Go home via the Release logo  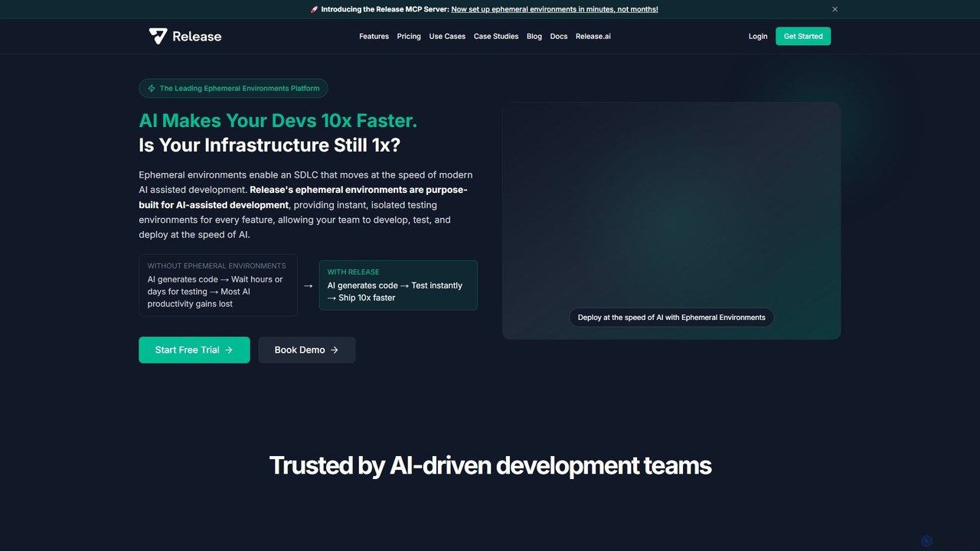[x=185, y=36]
